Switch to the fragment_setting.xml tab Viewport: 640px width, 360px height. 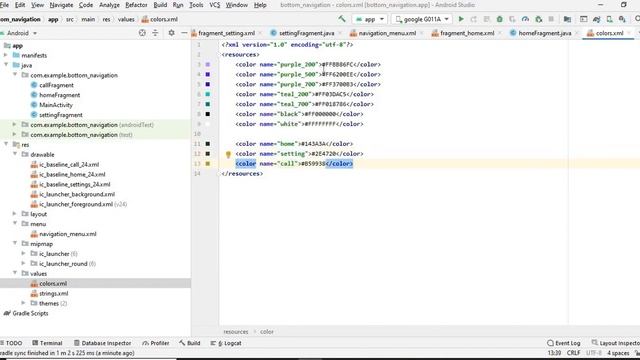pyautogui.click(x=227, y=33)
